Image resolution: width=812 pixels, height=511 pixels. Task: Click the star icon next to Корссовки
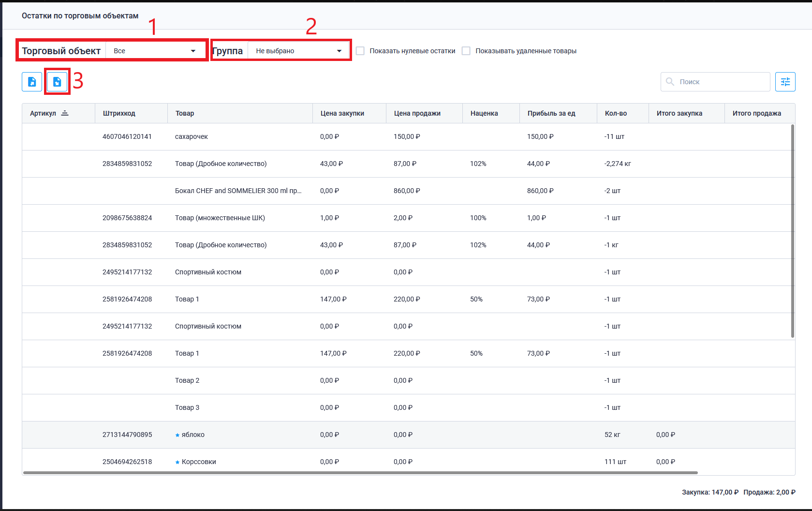tap(177, 462)
